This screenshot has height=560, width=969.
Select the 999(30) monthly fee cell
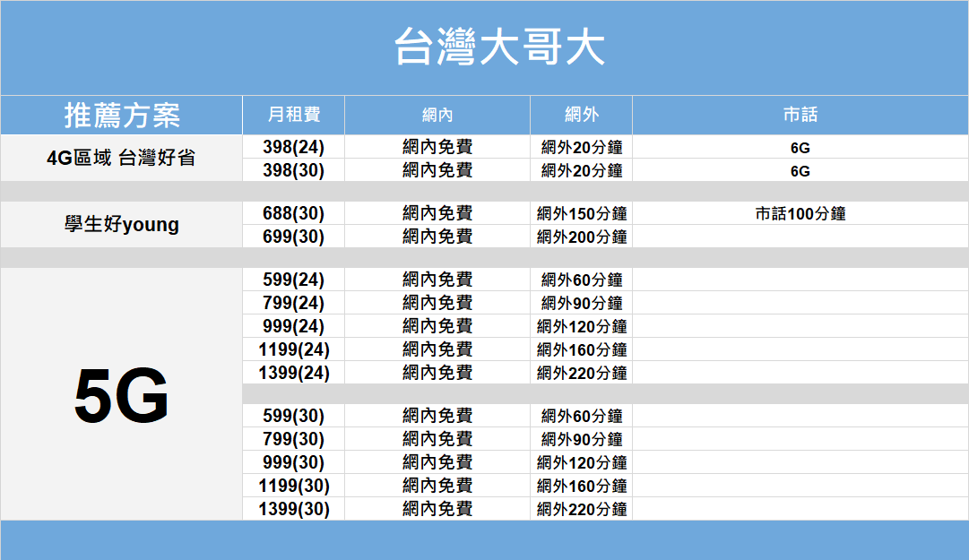point(293,462)
